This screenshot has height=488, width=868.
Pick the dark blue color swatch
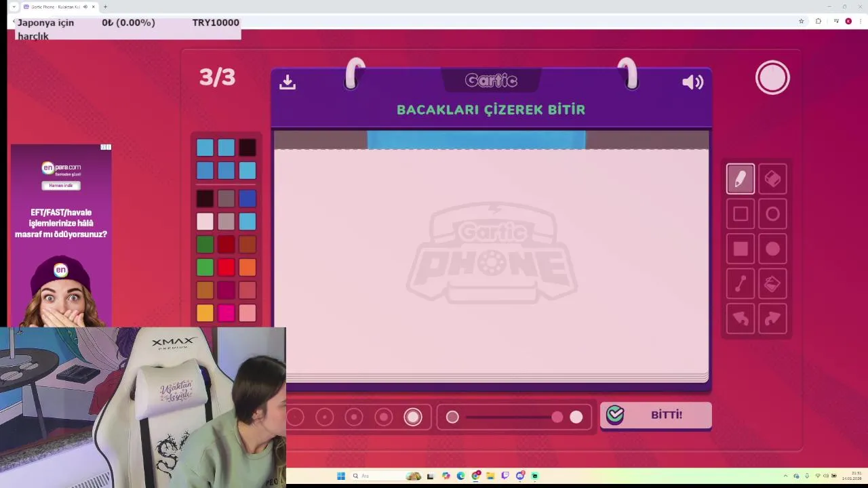pos(248,199)
